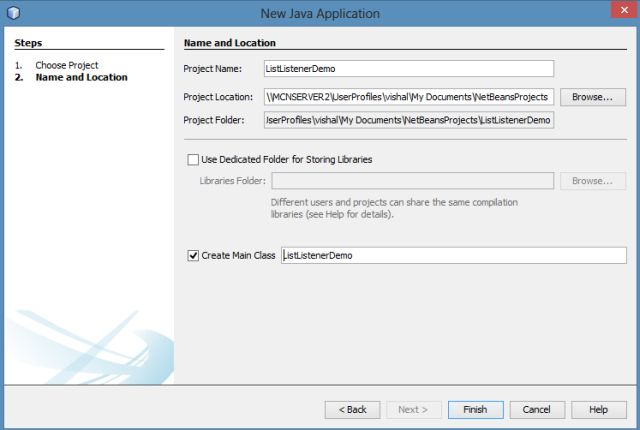This screenshot has width=640, height=430.
Task: Enable Use Dedicated Folder for Storing Libraries
Action: click(193, 160)
